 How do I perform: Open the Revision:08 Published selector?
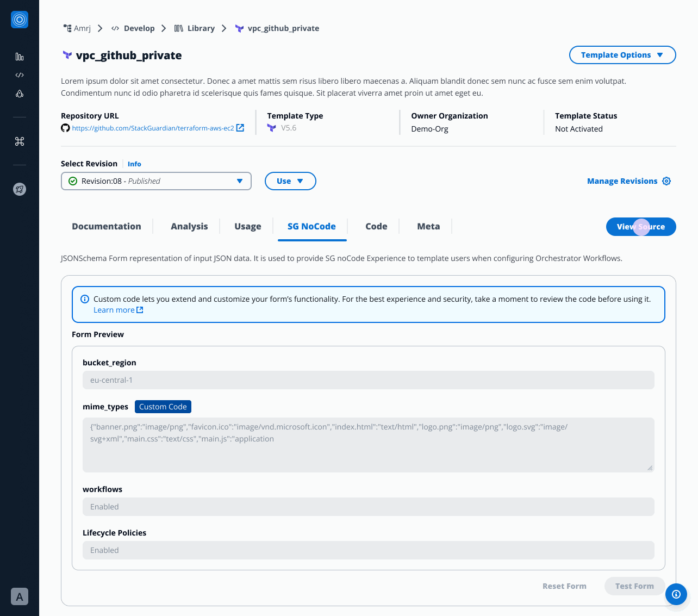coord(156,181)
